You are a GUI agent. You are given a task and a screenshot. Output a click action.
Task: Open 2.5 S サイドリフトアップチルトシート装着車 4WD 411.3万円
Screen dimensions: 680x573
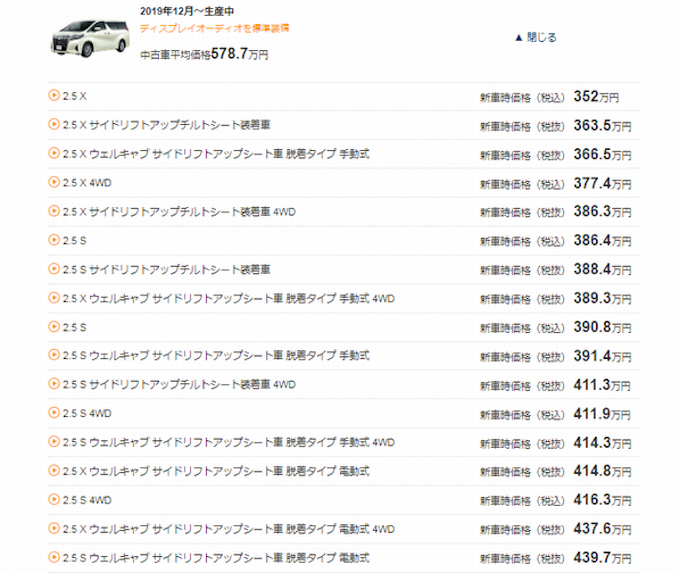click(178, 384)
